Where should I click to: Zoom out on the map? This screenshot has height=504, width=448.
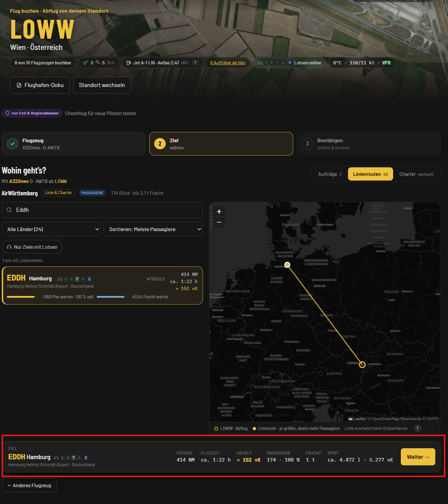[219, 222]
